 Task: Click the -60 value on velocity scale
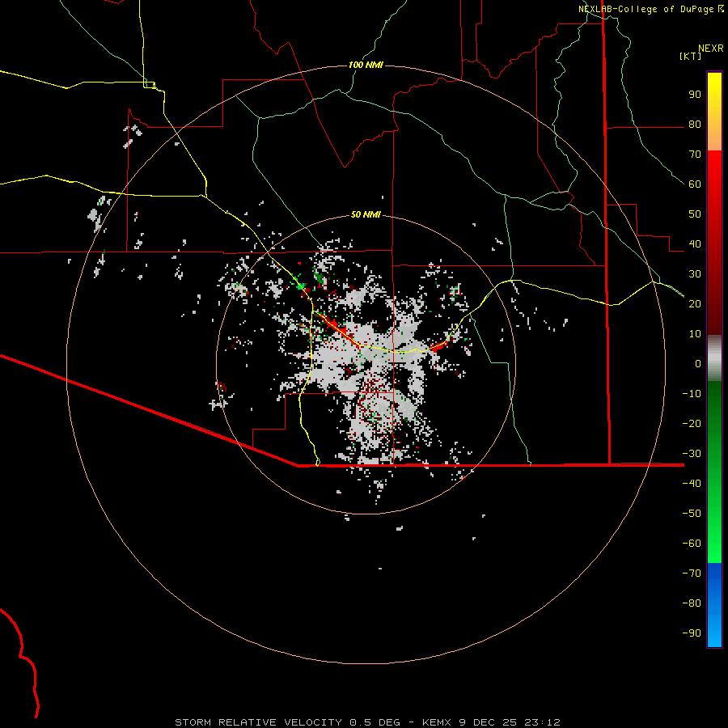pos(692,544)
